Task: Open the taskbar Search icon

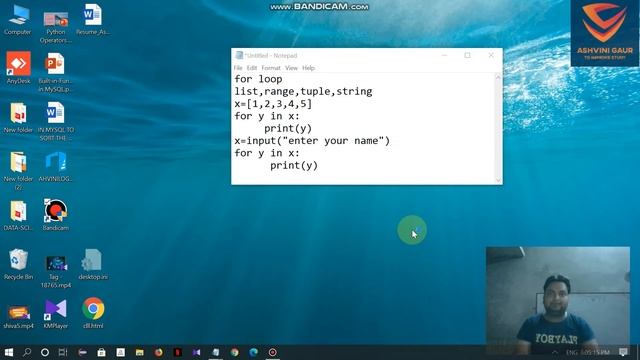Action: (27, 352)
